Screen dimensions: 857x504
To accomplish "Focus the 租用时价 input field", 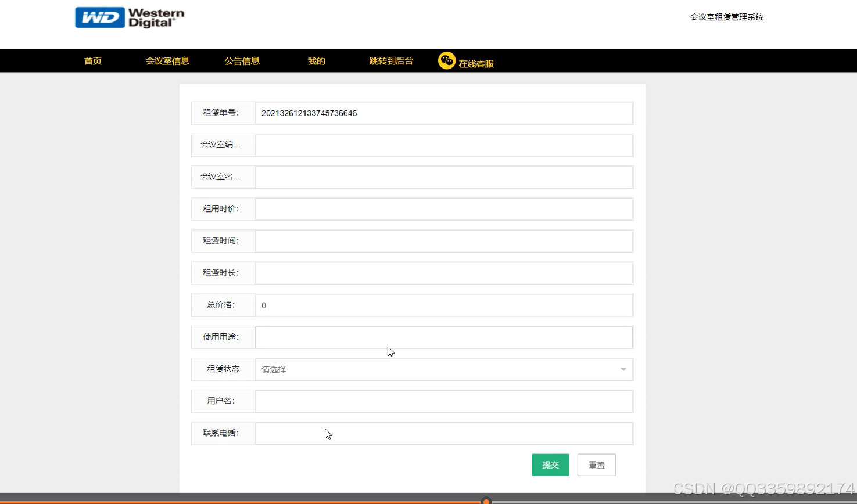I will tap(444, 209).
